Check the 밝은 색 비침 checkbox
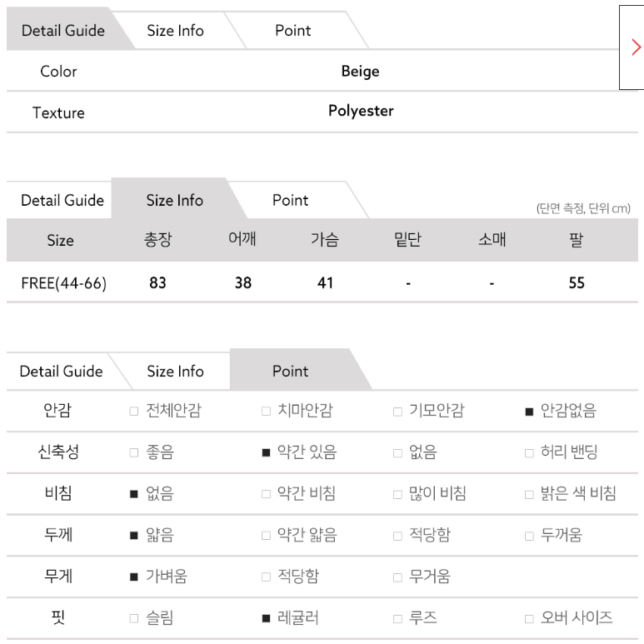The height and width of the screenshot is (644, 644). click(529, 494)
